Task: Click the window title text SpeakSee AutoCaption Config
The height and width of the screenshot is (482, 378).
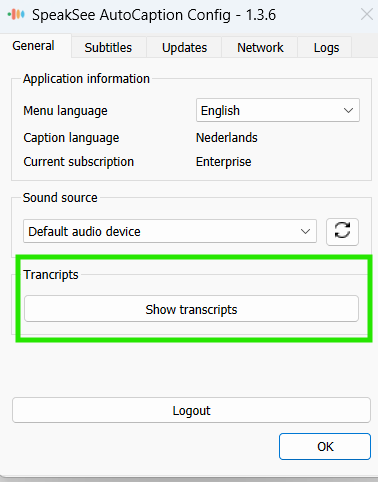Action: 154,15
